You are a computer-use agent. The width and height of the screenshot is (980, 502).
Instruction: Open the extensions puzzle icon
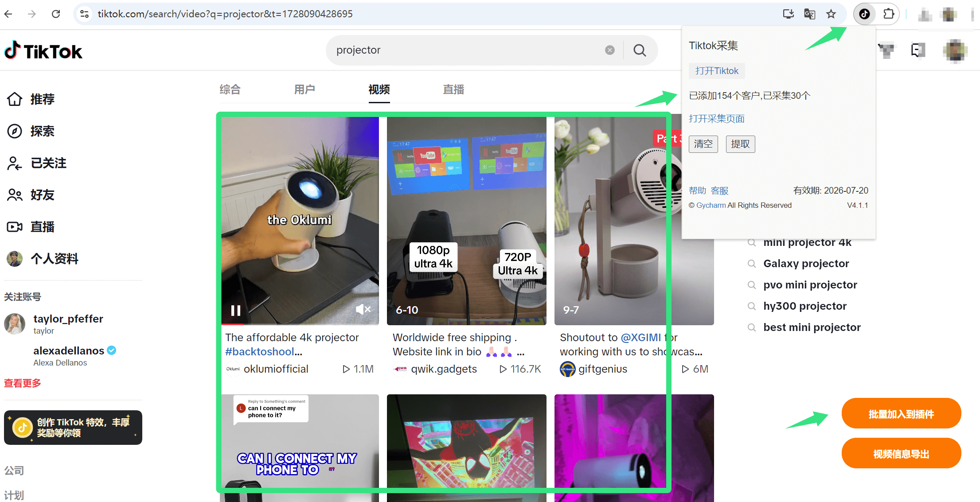[x=888, y=14]
